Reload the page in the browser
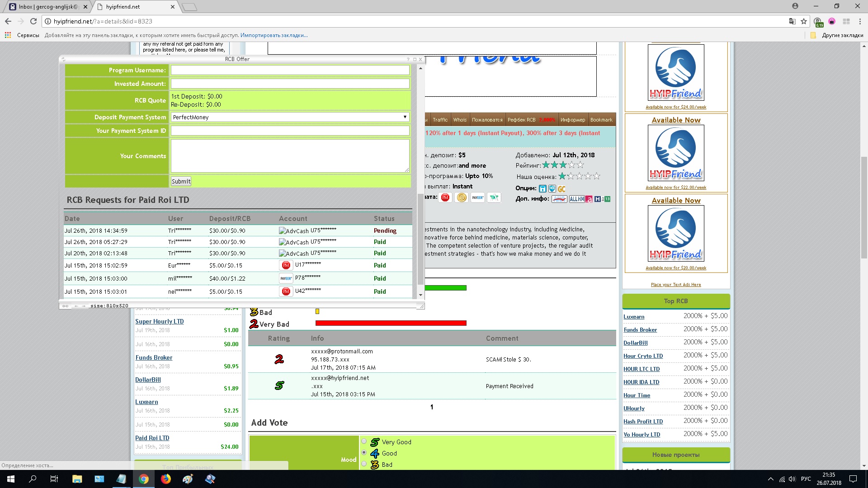 coord(33,21)
